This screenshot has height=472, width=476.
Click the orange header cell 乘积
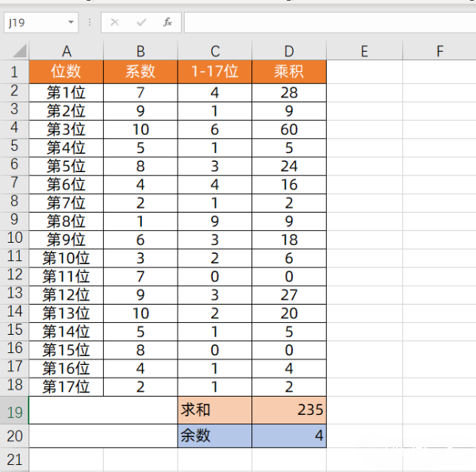point(289,71)
